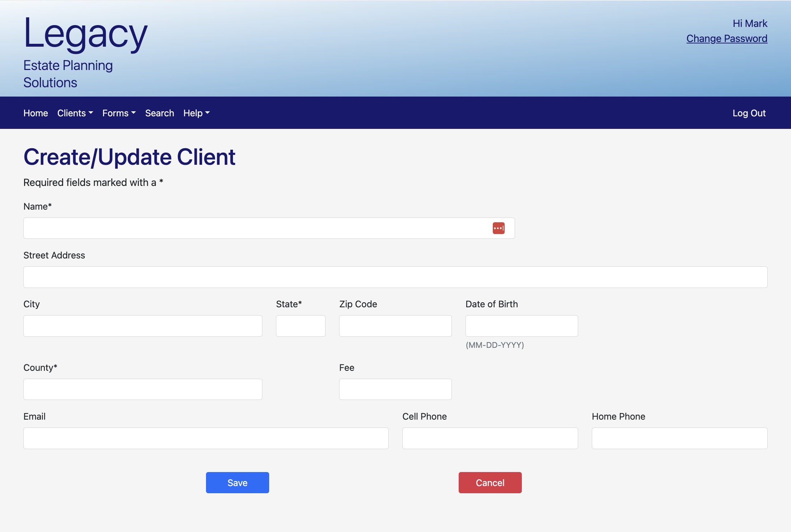Click the password manager icon in Name field

(499, 228)
